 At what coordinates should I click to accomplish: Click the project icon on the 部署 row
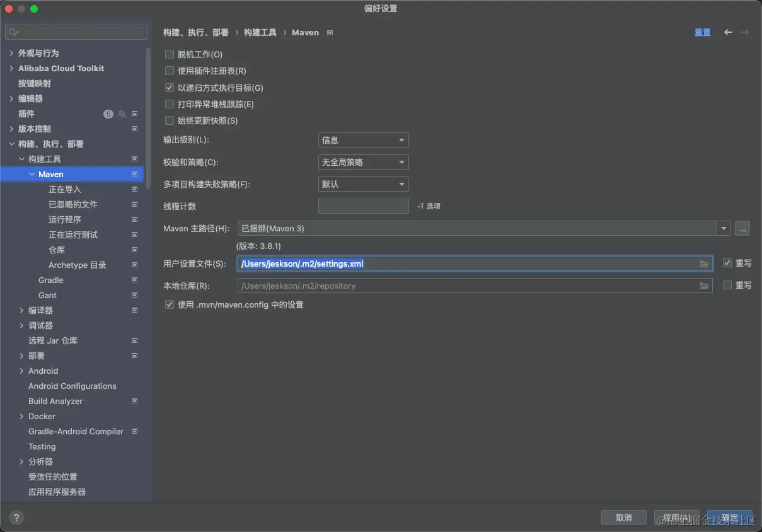pyautogui.click(x=134, y=356)
